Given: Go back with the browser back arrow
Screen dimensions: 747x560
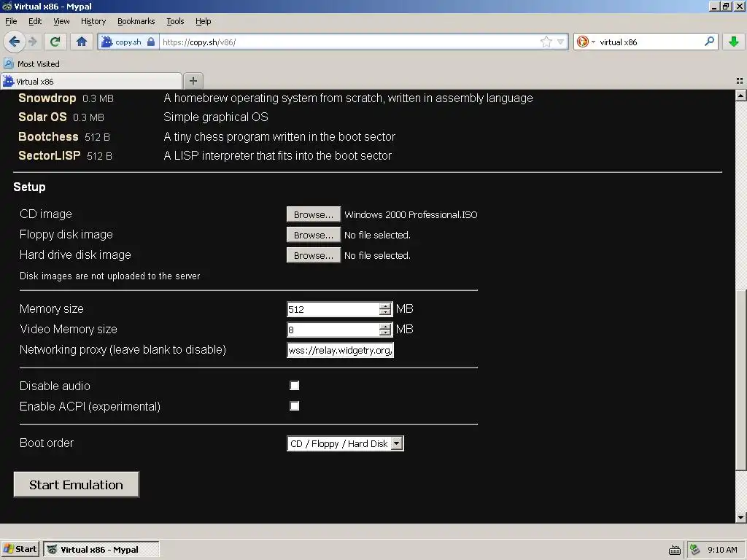Looking at the screenshot, I should 15,42.
